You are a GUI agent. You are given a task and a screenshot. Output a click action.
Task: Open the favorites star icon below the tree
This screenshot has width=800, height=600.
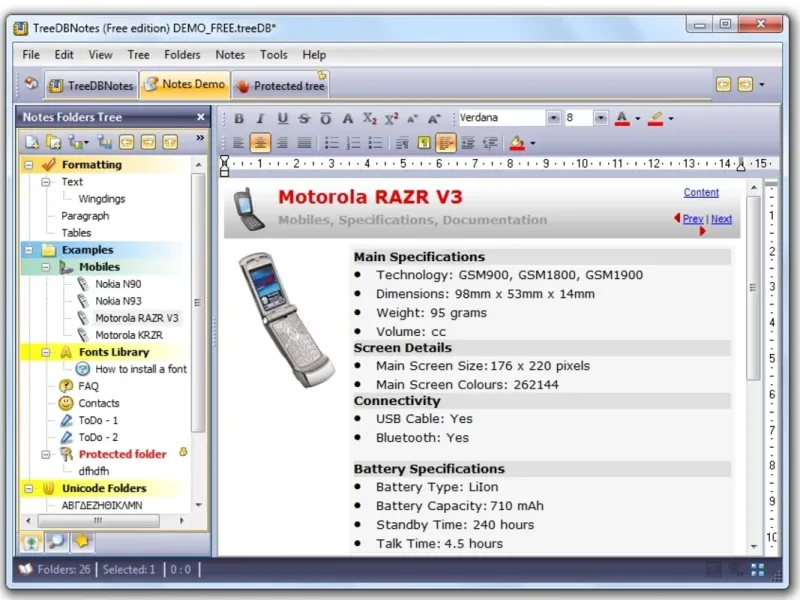(x=82, y=541)
